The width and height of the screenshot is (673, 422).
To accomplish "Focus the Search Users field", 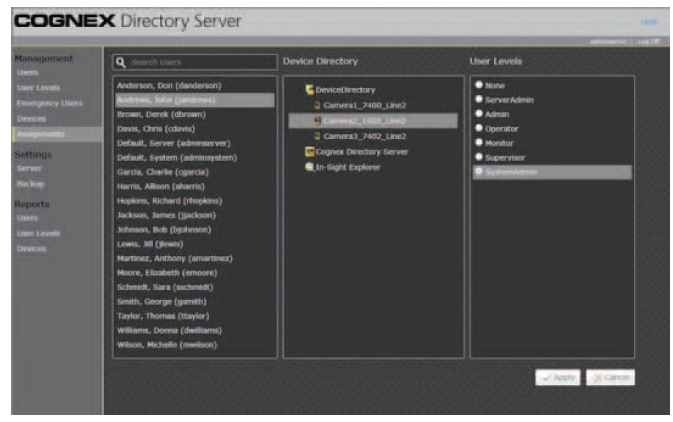I will pyautogui.click(x=195, y=62).
